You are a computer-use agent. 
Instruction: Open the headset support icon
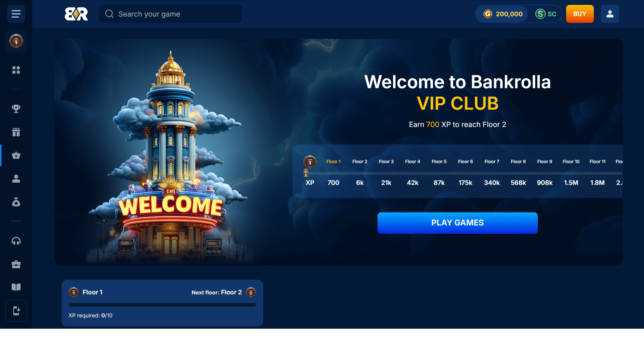tap(16, 241)
